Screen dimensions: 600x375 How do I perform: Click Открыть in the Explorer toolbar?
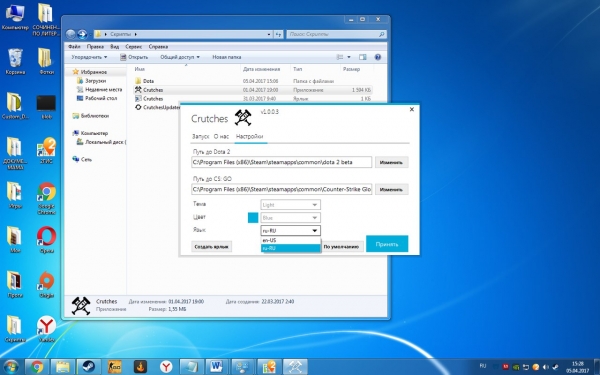click(x=134, y=57)
